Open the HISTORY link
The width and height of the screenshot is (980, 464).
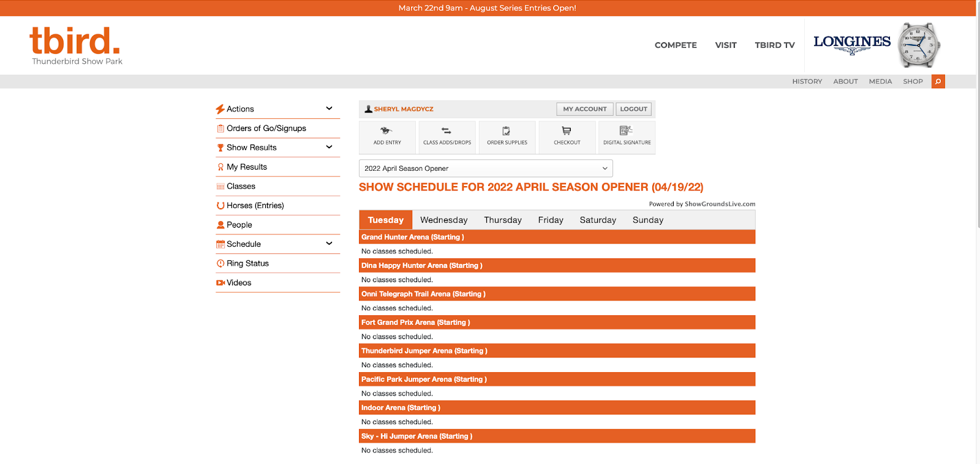tap(807, 81)
